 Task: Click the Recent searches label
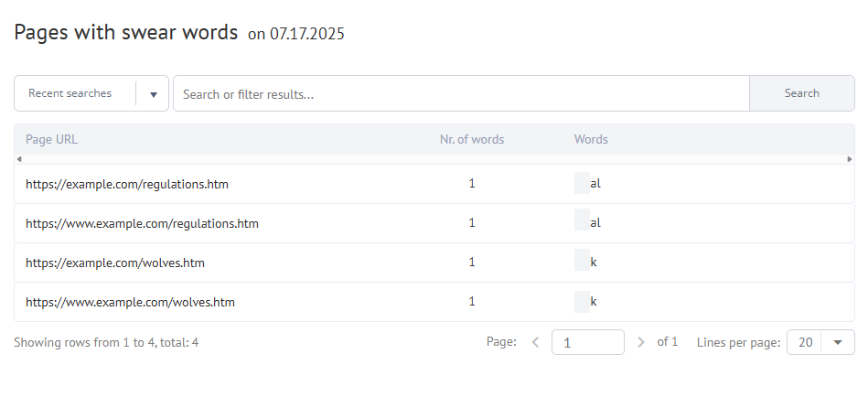[x=70, y=93]
